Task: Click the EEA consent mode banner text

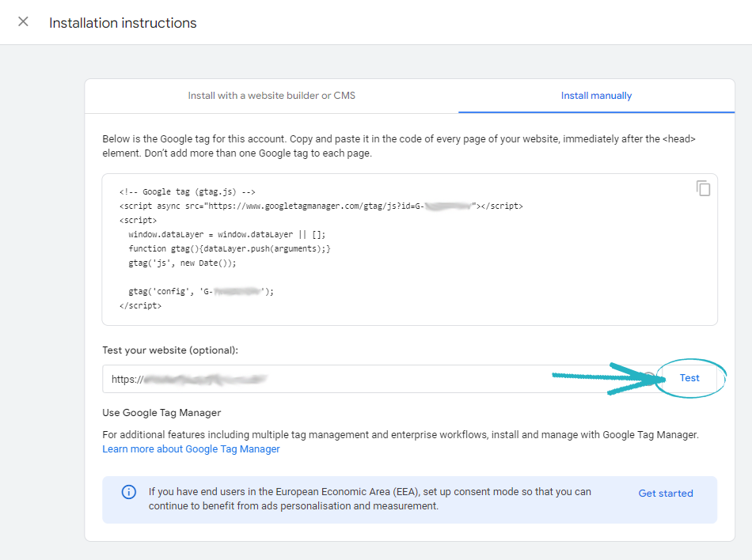Action: [370, 499]
